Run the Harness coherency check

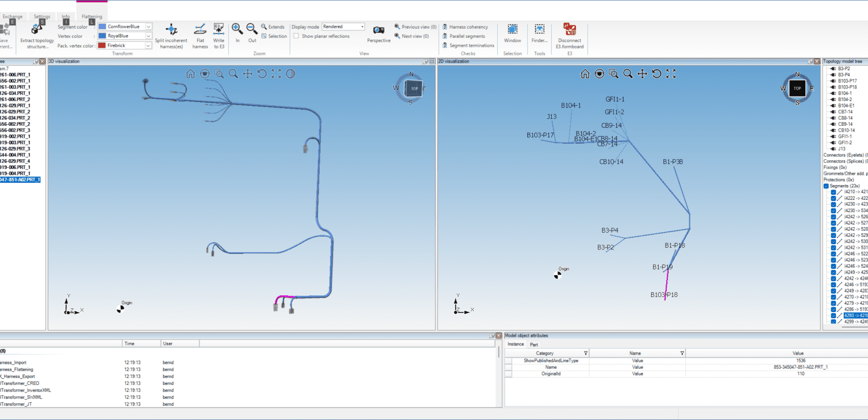tap(468, 27)
